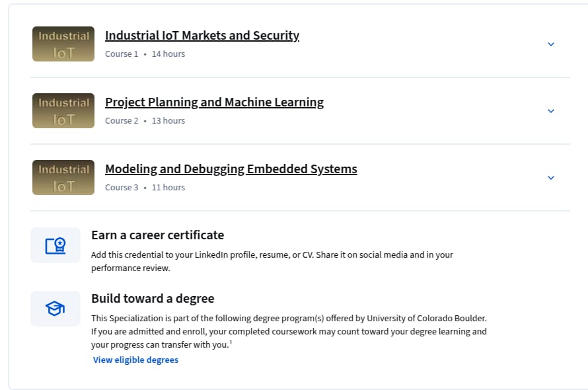Click the footnote superscript after transfer with you
The width and height of the screenshot is (588, 390).
click(231, 342)
